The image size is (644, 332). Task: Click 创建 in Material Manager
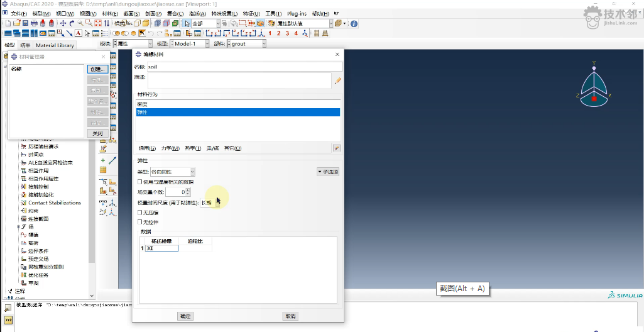point(98,69)
